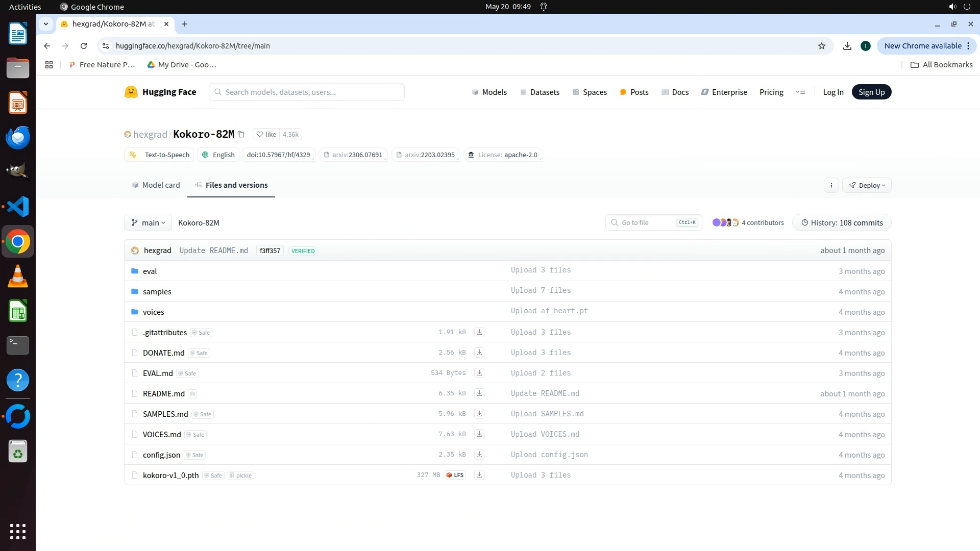
Task: Download the kokoro-v1_0.pth file
Action: tap(479, 475)
